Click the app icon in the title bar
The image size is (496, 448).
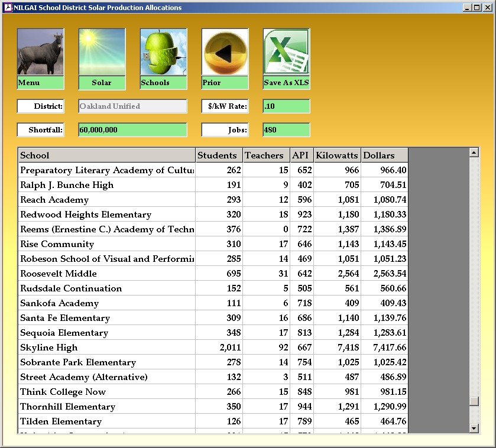8,8
